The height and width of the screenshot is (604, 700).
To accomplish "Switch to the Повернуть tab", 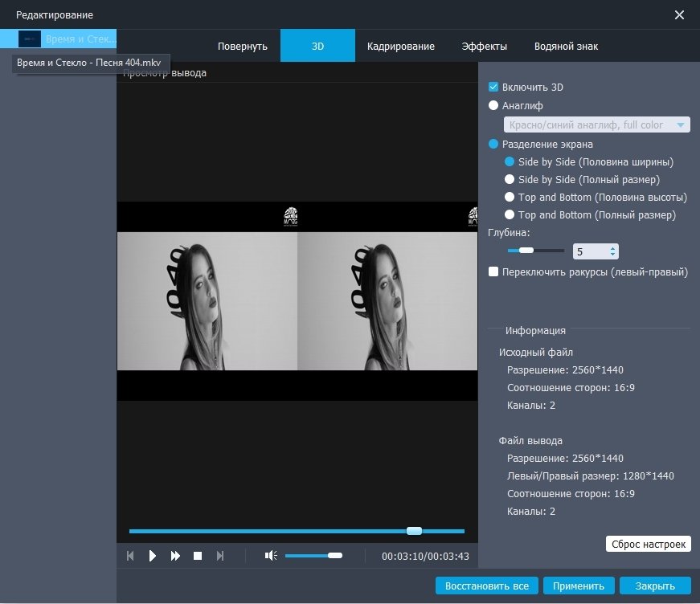I will click(x=242, y=47).
